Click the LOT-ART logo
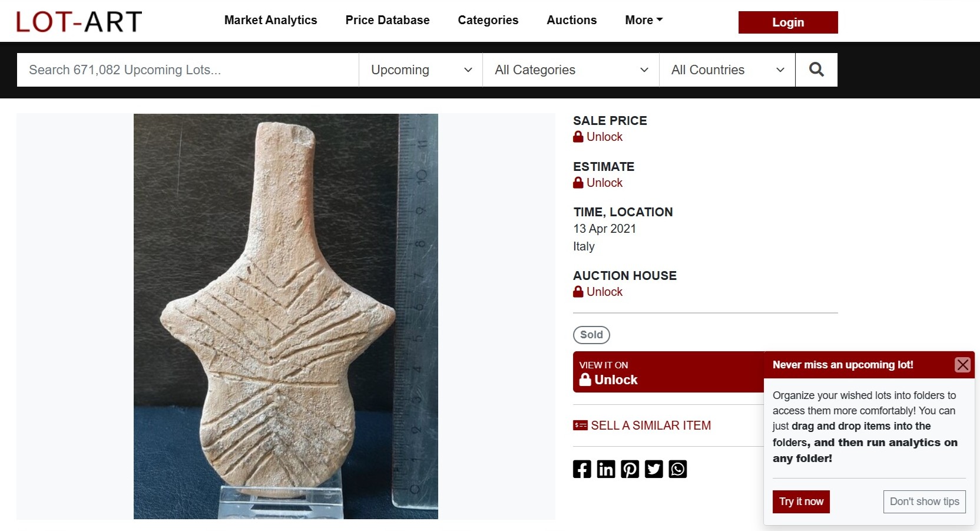Screen dimensions: 980x531 [x=79, y=22]
